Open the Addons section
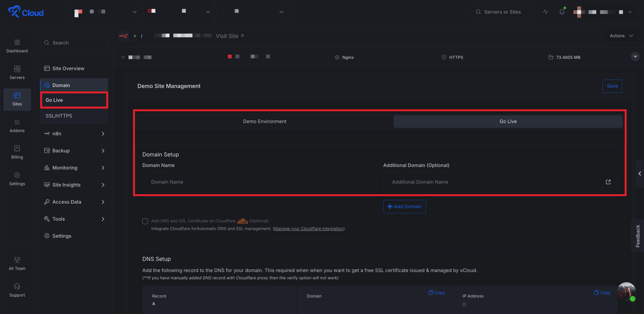Screen dimensions: 644x314 point(17,126)
